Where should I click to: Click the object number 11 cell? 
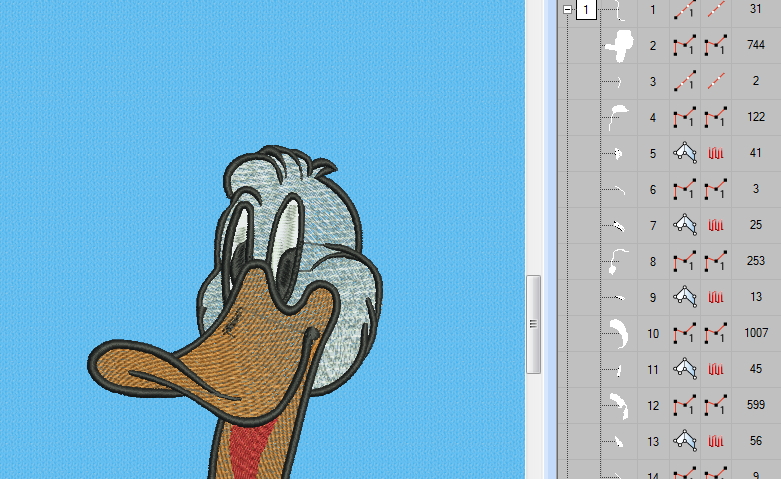pyautogui.click(x=653, y=369)
